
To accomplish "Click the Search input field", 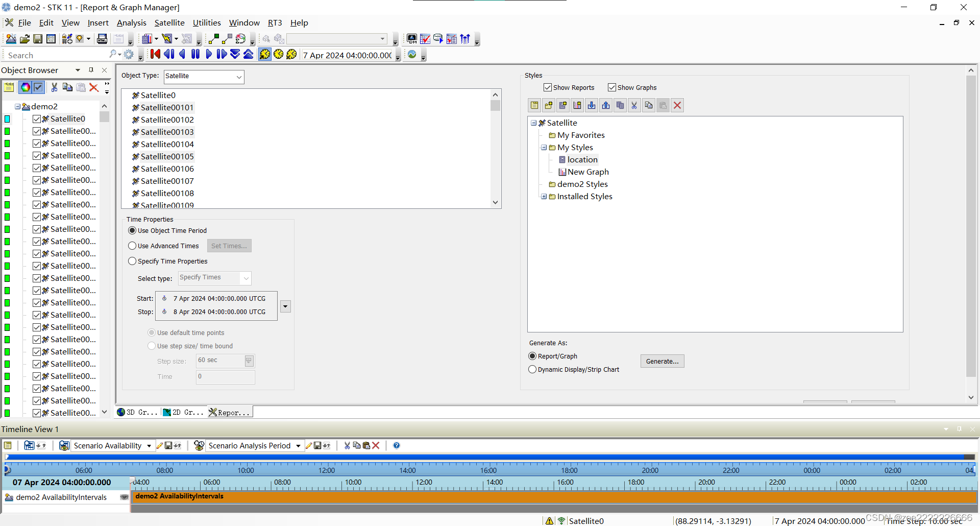I will (x=56, y=55).
